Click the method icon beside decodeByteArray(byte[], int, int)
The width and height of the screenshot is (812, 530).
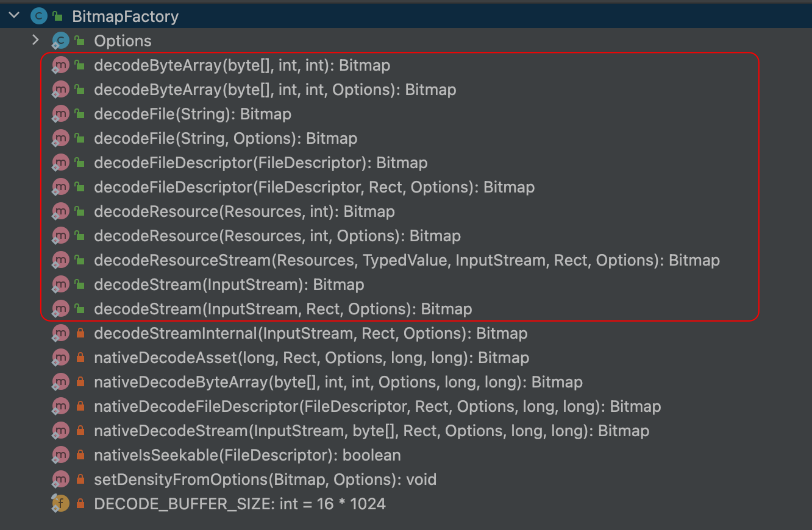60,65
